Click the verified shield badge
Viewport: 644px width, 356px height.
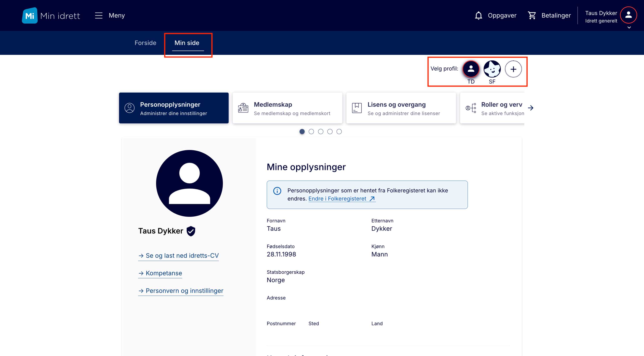point(191,231)
